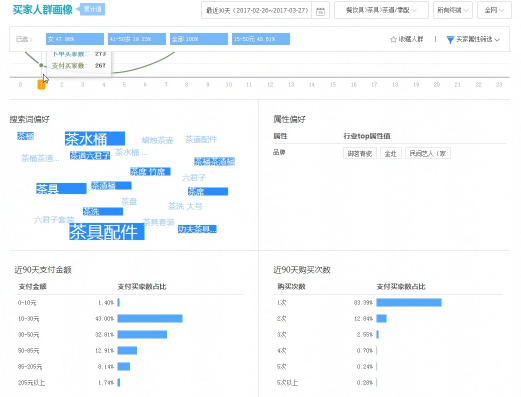Click the blue funnel filter icon
This screenshot has height=397, width=521.
point(450,40)
